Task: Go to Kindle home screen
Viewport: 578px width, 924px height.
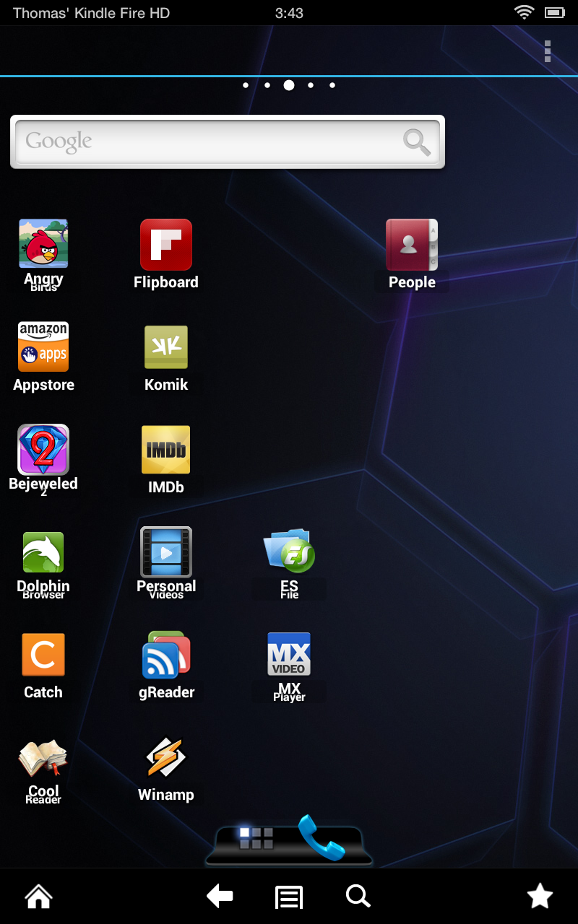Action: point(39,897)
